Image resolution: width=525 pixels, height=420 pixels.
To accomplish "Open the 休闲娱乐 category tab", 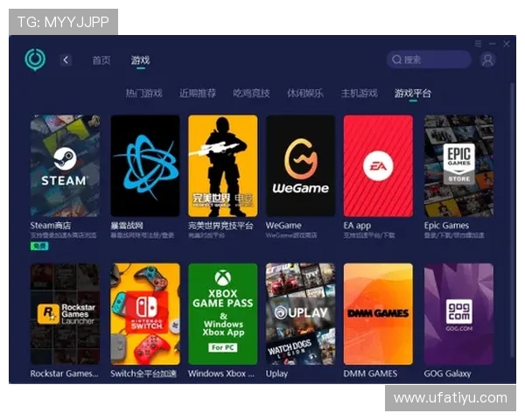I will pos(305,93).
